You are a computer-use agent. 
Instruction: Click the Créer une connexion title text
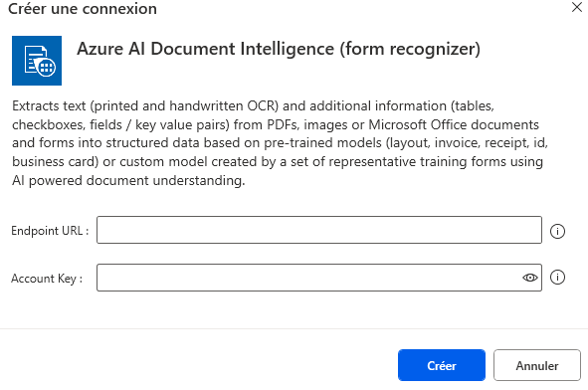[83, 8]
